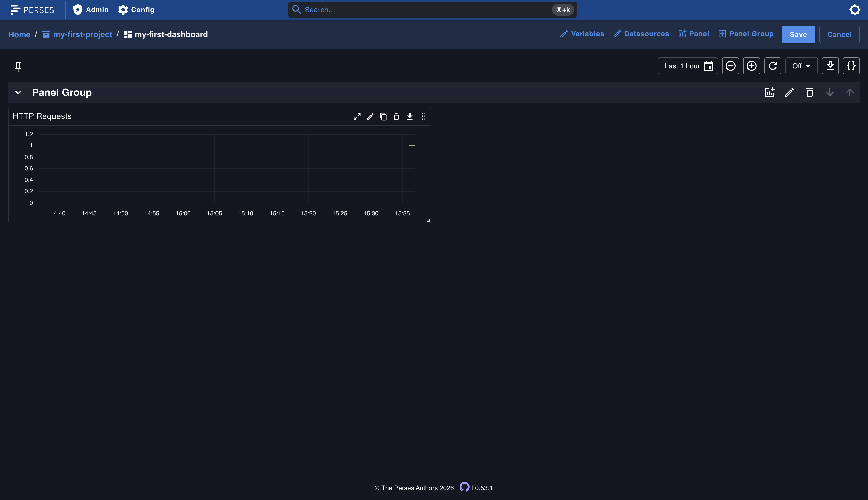Open the Config page
This screenshot has width=868, height=500.
(136, 10)
